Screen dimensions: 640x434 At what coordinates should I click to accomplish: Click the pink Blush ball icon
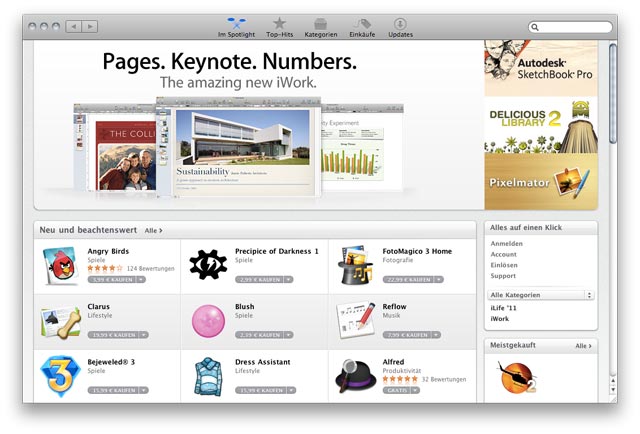[x=208, y=321]
